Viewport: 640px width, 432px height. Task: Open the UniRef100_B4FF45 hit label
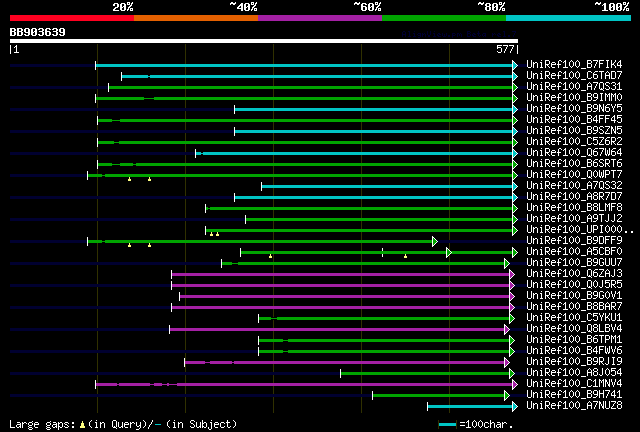click(x=574, y=120)
